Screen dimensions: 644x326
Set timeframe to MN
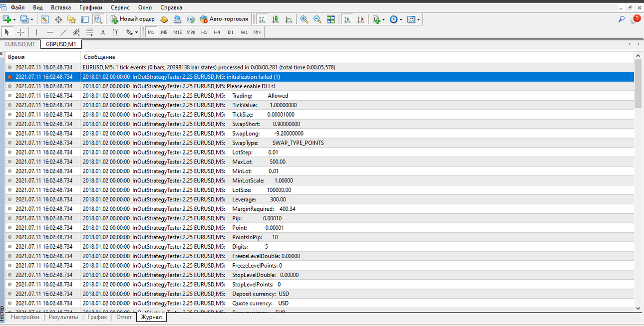257,32
